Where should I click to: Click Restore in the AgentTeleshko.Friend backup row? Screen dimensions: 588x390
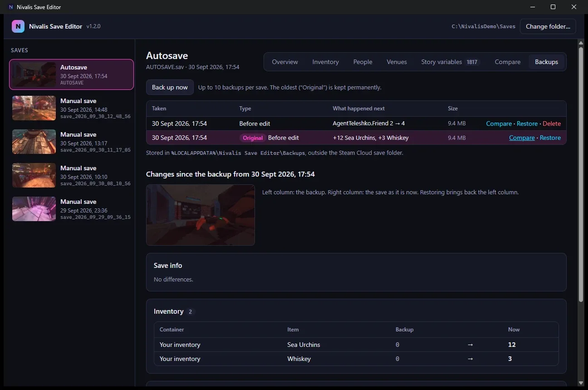pyautogui.click(x=527, y=123)
